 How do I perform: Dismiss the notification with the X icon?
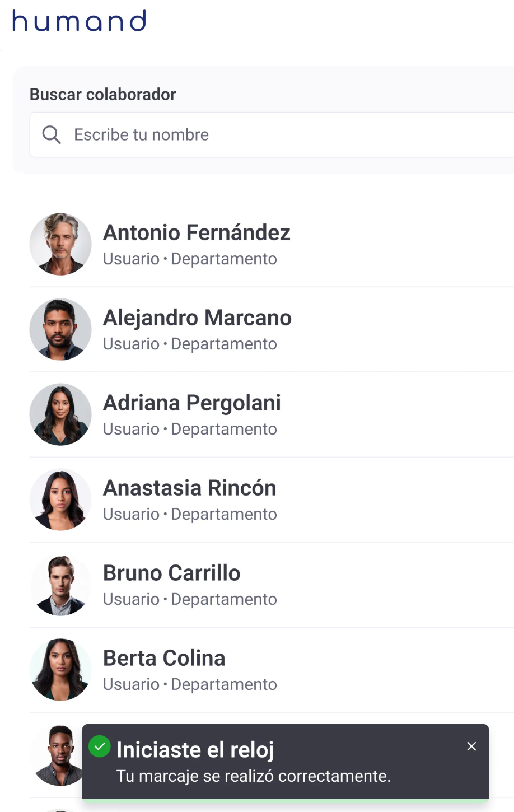point(471,746)
